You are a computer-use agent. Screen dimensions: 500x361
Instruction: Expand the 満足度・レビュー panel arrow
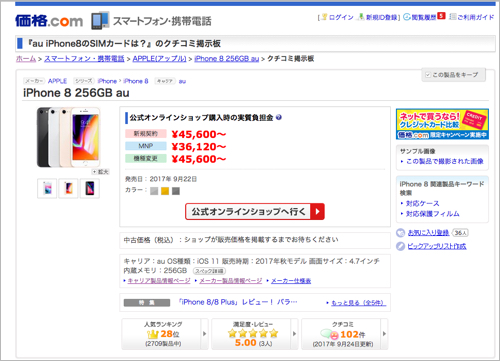[294, 334]
